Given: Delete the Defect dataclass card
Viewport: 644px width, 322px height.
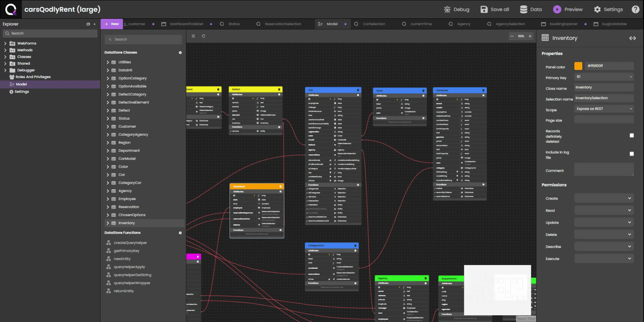Looking at the screenshot, I should pyautogui.click(x=279, y=90).
